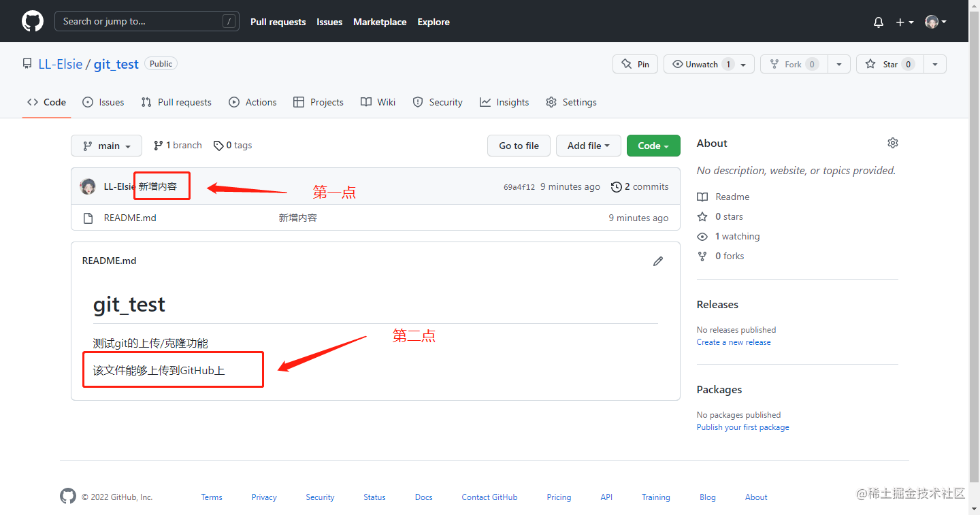Click the pencil icon to edit README
Screen dimensions: 980x515
click(x=657, y=261)
